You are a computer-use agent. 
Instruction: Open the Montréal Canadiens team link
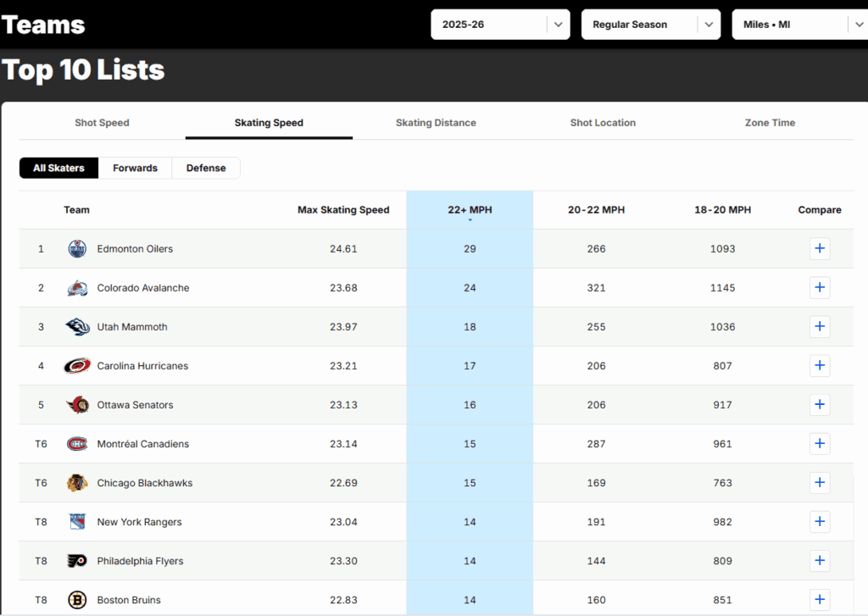point(142,444)
